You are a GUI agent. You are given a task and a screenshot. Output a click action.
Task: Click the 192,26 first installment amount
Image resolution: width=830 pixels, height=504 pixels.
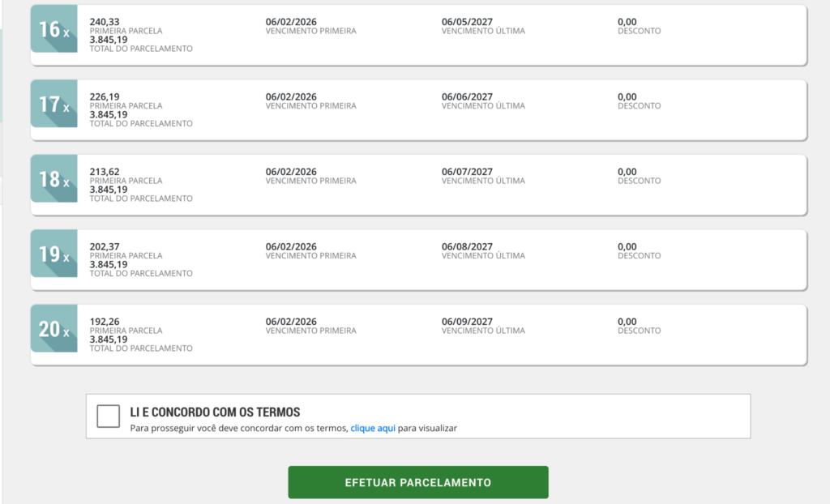coord(105,322)
